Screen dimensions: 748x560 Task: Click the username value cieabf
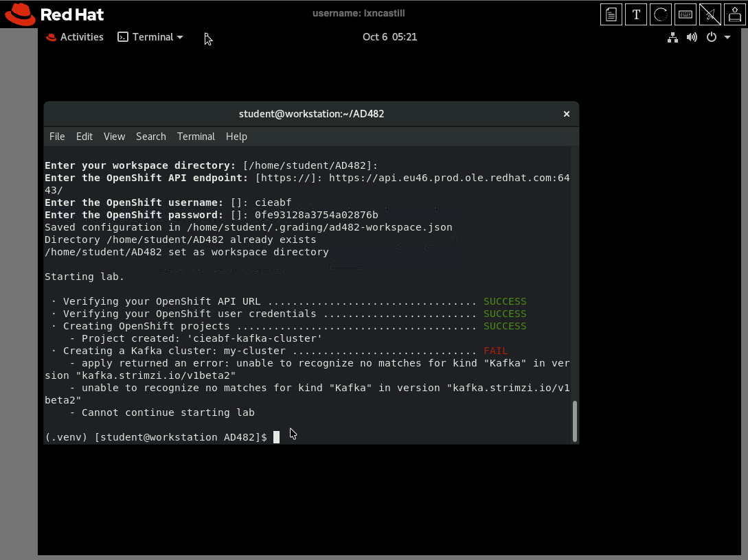click(x=273, y=202)
